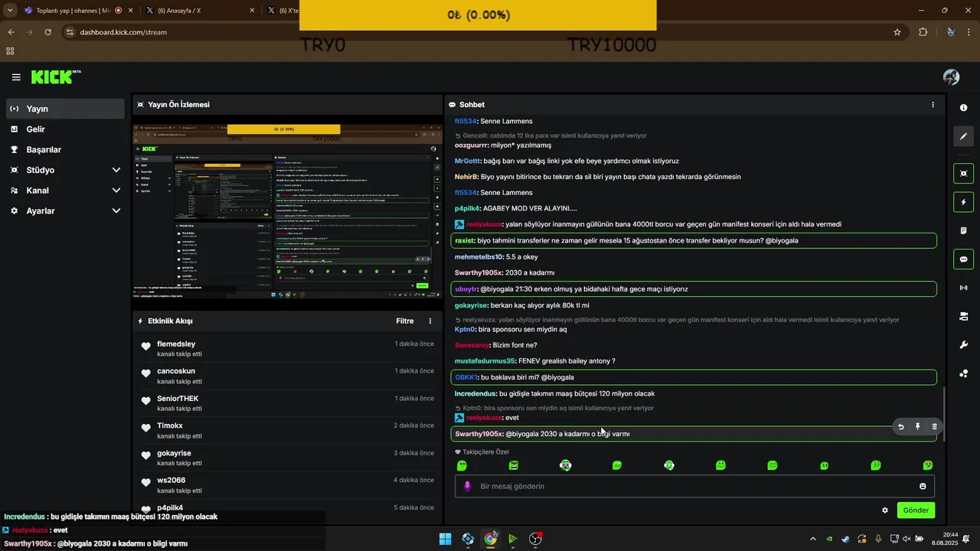Click the Sohbet chat scrollbar
The image size is (980, 551).
[x=943, y=413]
